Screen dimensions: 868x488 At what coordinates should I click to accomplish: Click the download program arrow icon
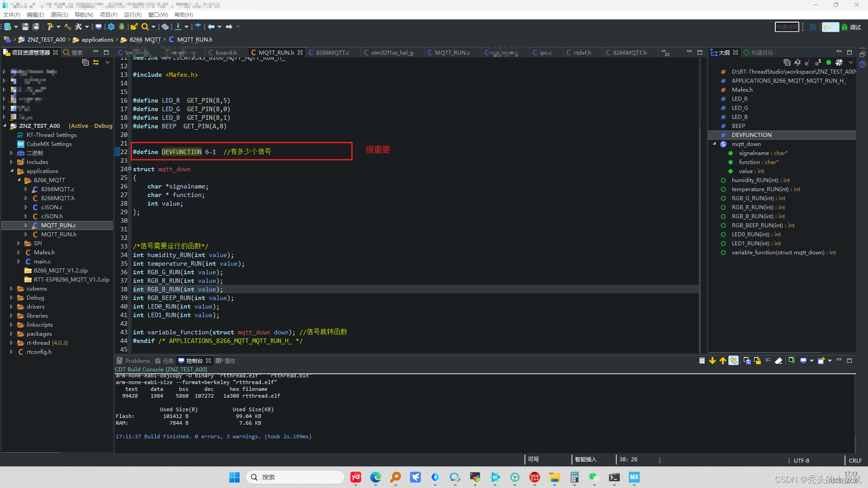point(178,27)
